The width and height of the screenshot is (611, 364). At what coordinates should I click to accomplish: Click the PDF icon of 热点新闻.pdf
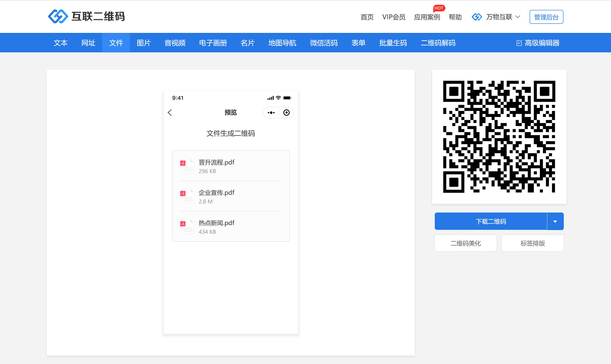187,226
